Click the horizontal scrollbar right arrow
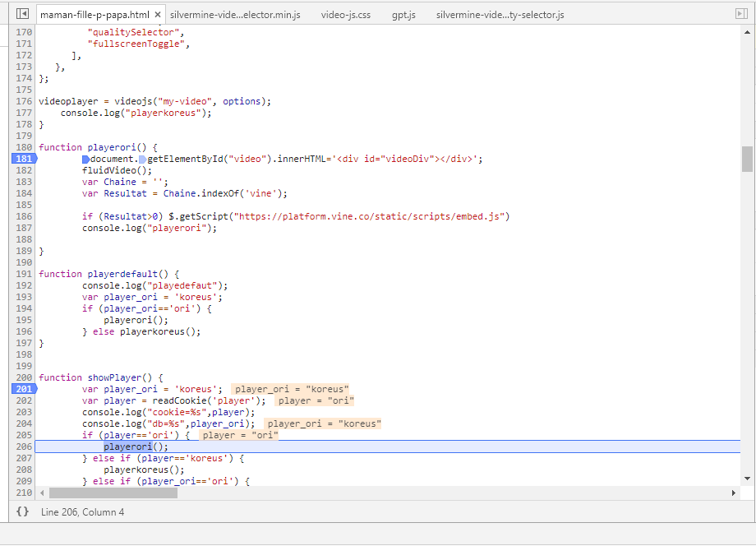 pos(734,493)
